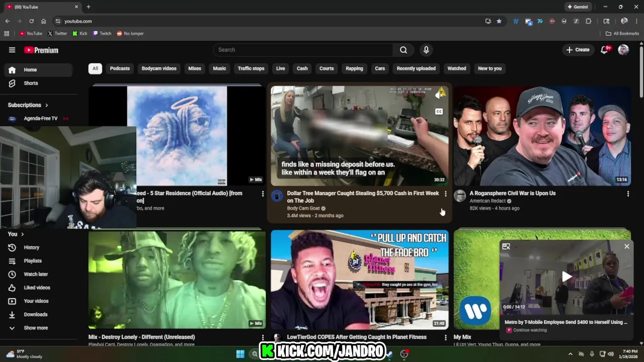Open the American Redact channel avatar
This screenshot has width=644, height=362.
click(460, 196)
